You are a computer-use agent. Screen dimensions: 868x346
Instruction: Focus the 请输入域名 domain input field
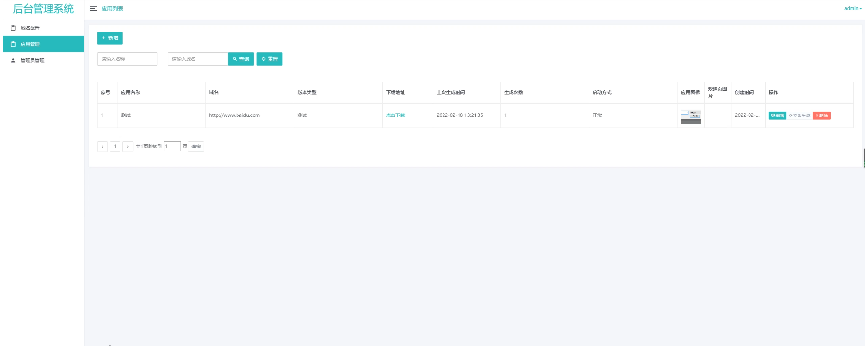click(x=198, y=59)
